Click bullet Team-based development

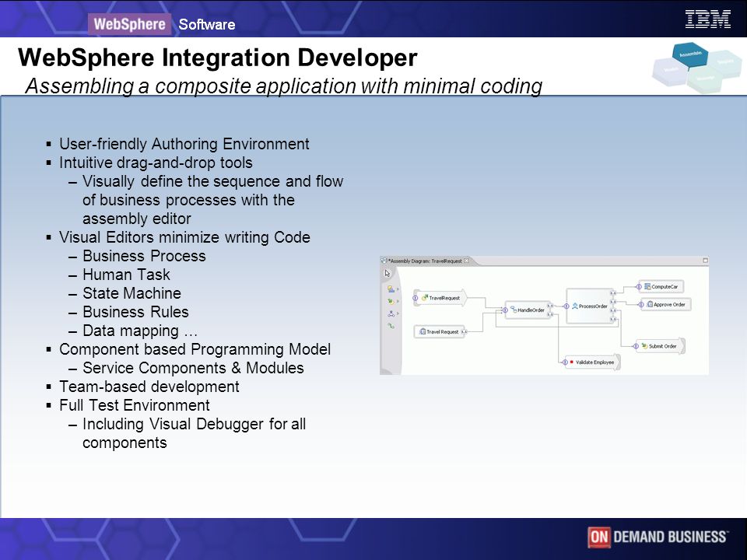(149, 387)
